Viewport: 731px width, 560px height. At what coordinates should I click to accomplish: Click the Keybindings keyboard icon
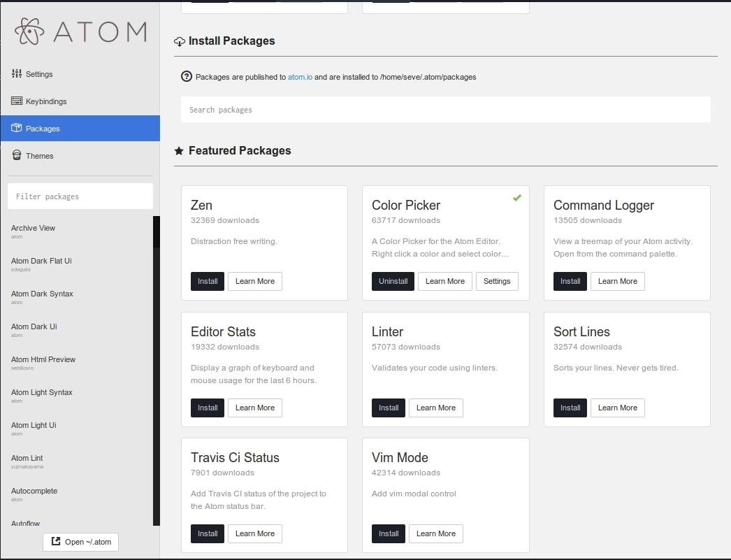coord(17,101)
